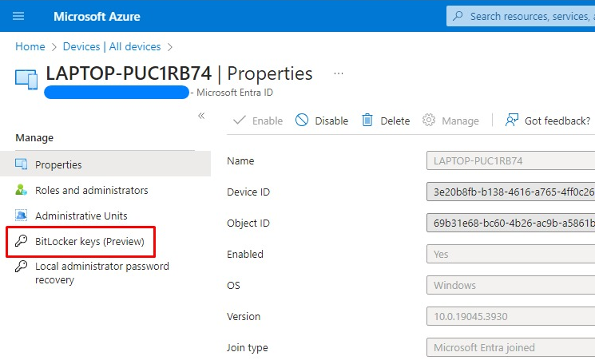Open Administrative Units
595x364 pixels.
(x=81, y=216)
